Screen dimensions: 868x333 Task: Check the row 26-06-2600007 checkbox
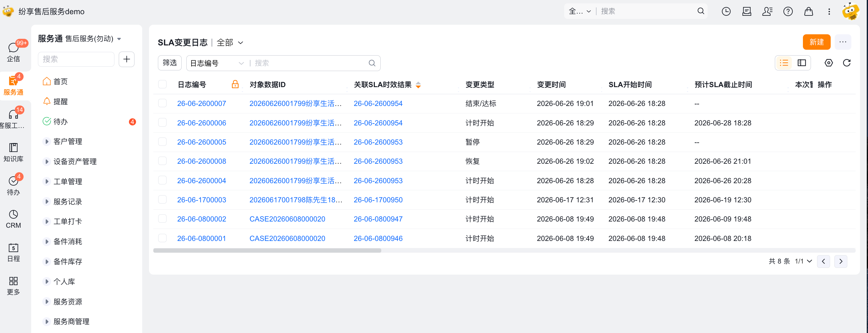click(x=163, y=103)
